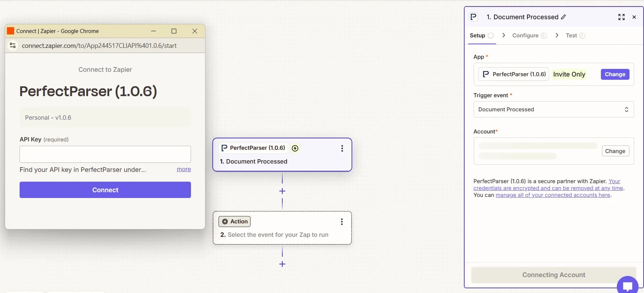Maximize the Connect Zapier popup window
The image size is (644, 293).
click(174, 31)
